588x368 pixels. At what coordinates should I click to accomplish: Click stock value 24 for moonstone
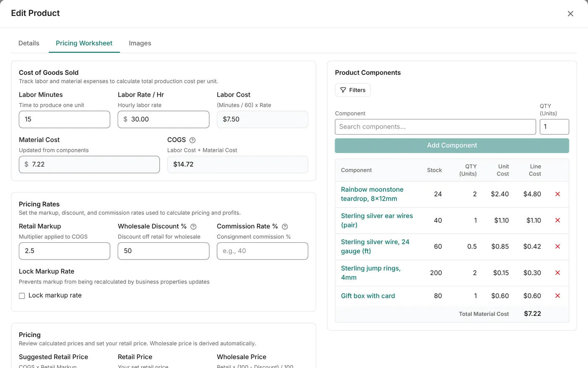[x=438, y=194]
